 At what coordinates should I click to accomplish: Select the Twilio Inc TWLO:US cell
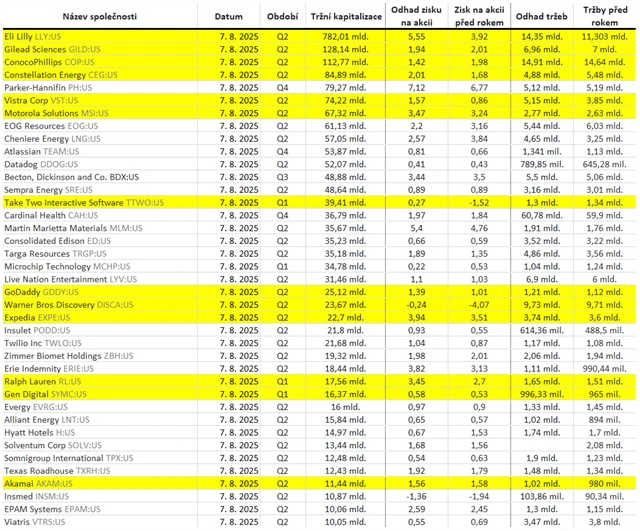pos(100,343)
